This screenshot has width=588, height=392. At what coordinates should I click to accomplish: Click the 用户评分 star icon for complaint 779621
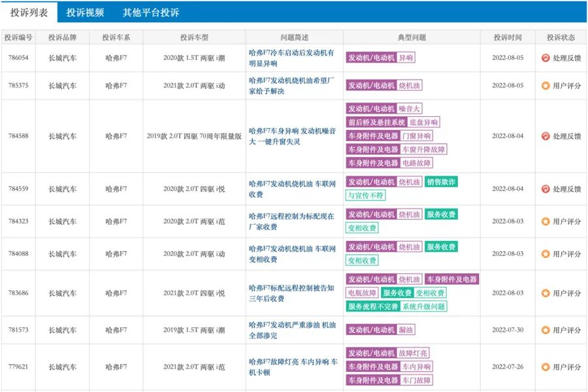tap(546, 367)
